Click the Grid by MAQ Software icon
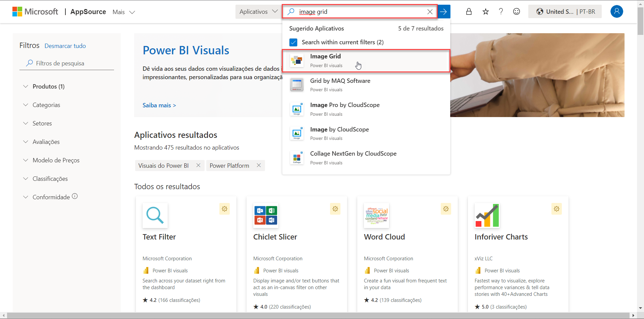 pyautogui.click(x=297, y=85)
